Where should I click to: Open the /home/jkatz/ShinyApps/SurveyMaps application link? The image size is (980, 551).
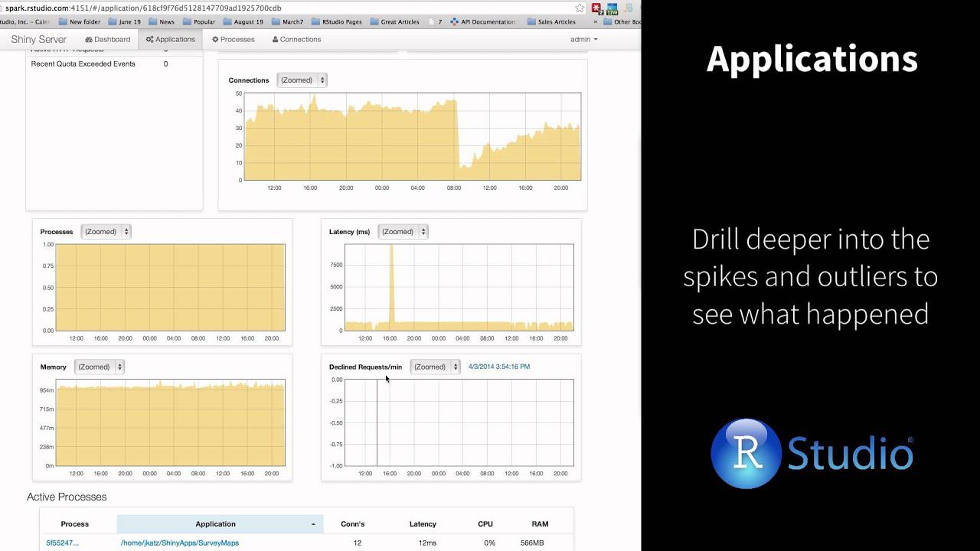point(180,543)
